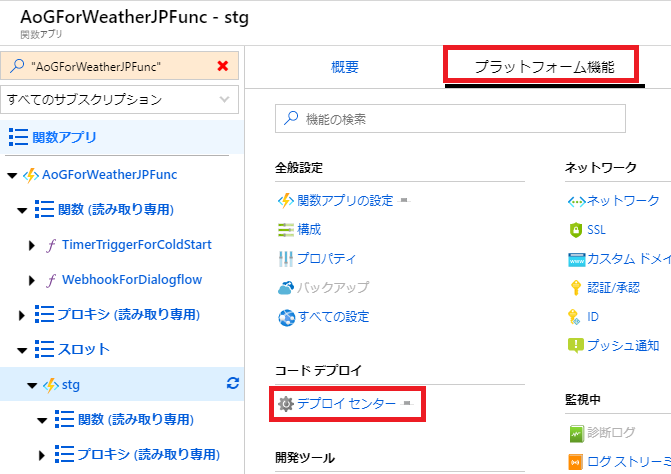Expand the top プロキシ (読み取り専用) node arrow under AoGForWeatherJPFunc
Image resolution: width=671 pixels, height=474 pixels.
point(22,315)
